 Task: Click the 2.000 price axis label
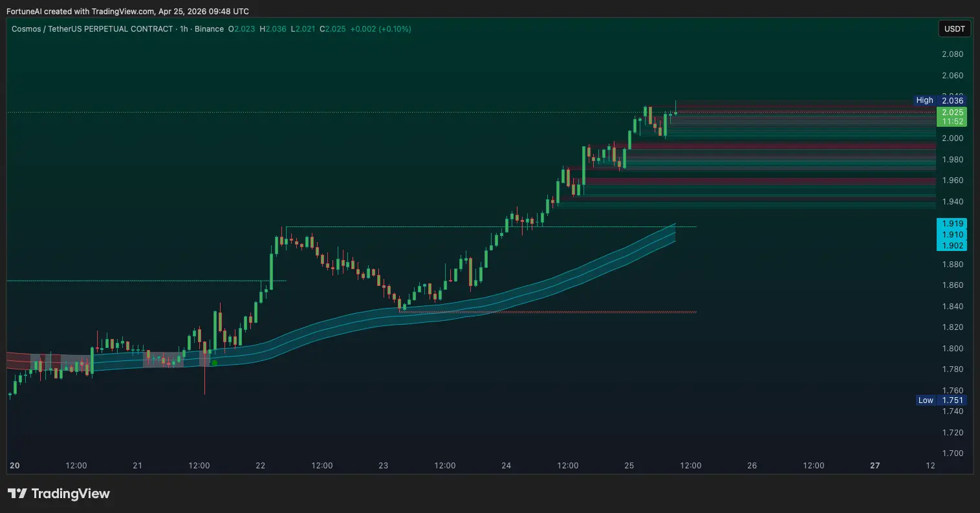953,138
